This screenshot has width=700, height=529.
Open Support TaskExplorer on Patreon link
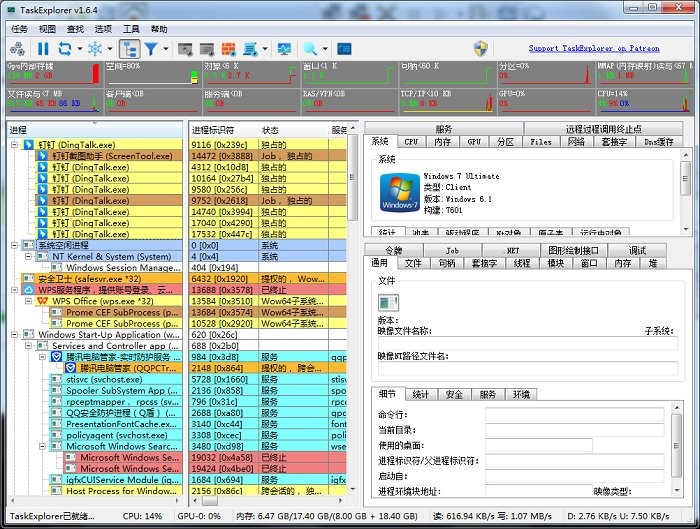click(x=595, y=48)
